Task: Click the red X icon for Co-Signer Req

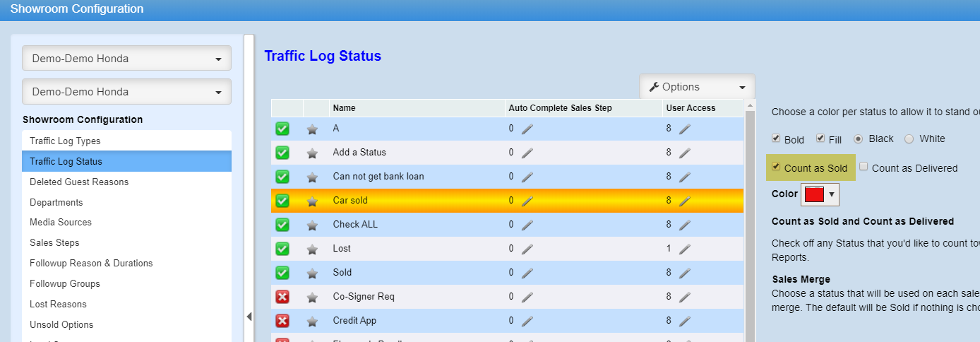Action: 282,297
